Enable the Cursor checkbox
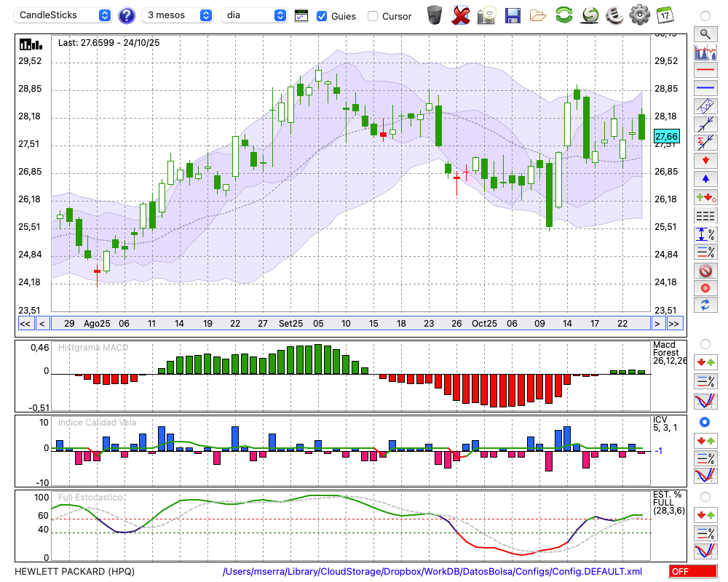 (x=373, y=16)
